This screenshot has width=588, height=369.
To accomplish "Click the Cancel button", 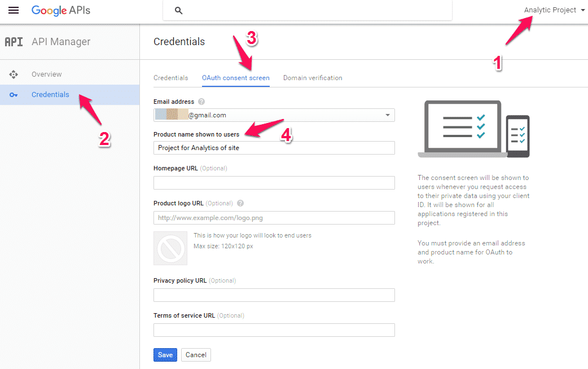I will (x=196, y=355).
